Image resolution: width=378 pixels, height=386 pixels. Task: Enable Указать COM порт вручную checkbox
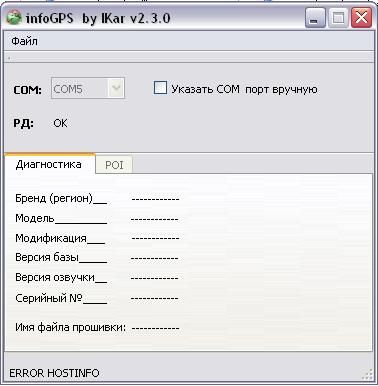pos(160,88)
